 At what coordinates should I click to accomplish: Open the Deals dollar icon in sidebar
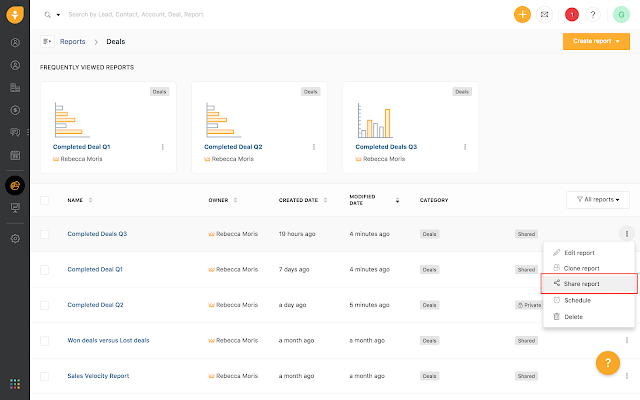click(15, 109)
